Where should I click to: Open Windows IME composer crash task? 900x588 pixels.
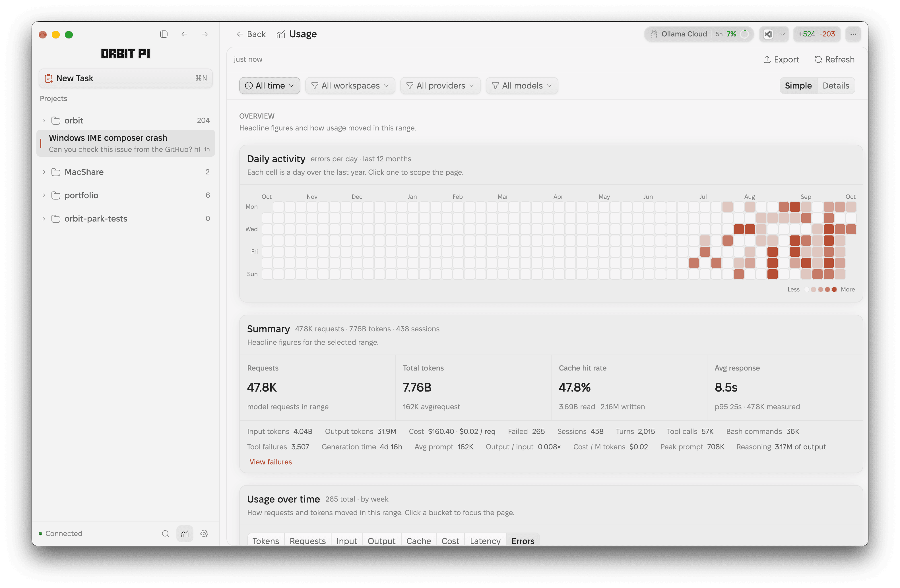[x=125, y=143]
